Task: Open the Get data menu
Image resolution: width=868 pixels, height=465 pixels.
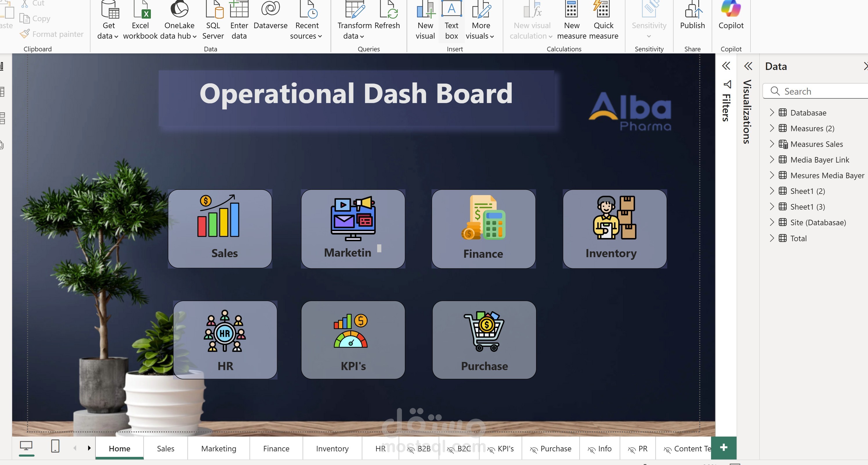Action: 108,21
